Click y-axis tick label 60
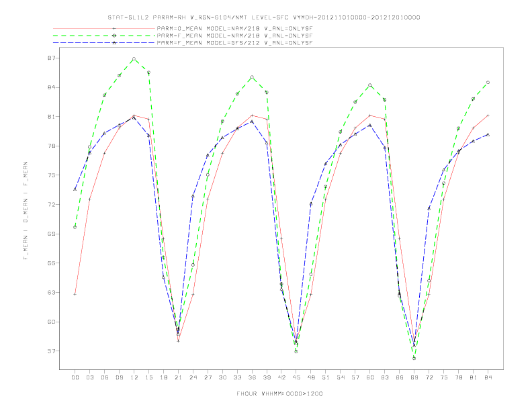 (x=52, y=322)
